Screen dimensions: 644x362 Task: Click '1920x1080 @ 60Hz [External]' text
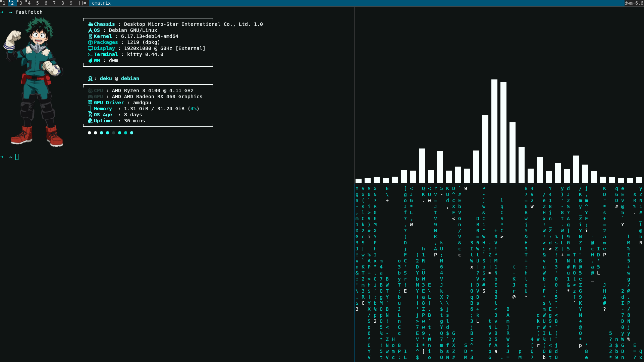pos(164,48)
